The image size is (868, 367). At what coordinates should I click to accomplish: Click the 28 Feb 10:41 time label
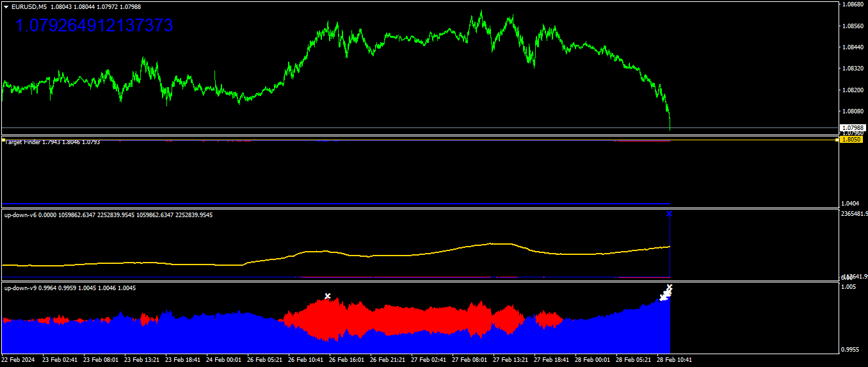[x=675, y=360]
